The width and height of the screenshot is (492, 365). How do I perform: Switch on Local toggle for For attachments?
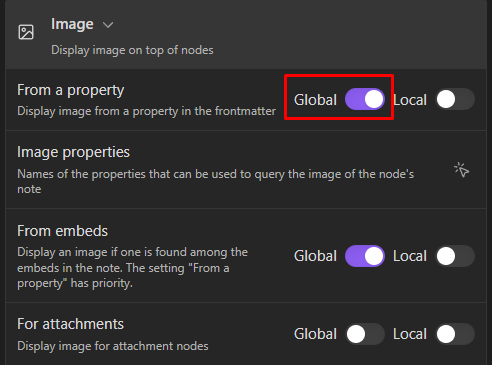click(x=455, y=334)
